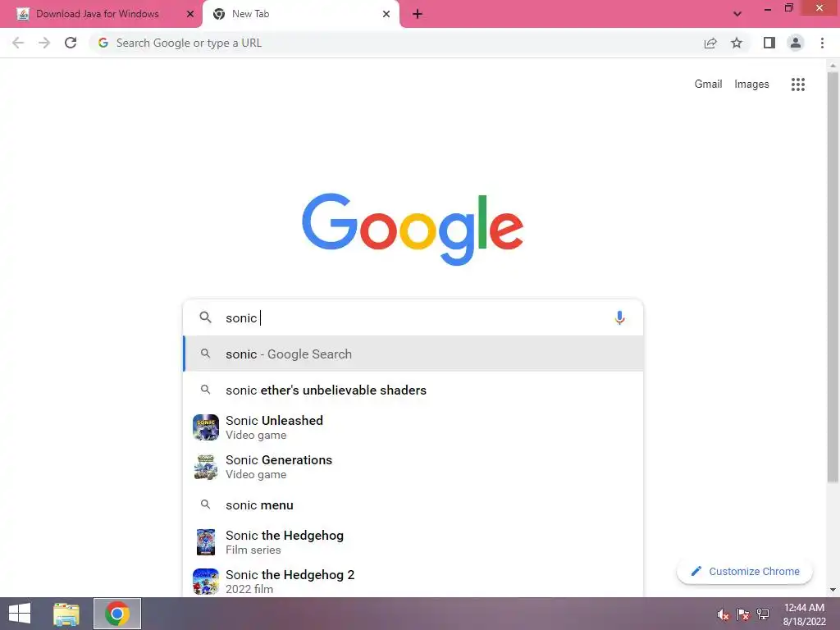Click the pencil icon on Customize Chrome

696,571
